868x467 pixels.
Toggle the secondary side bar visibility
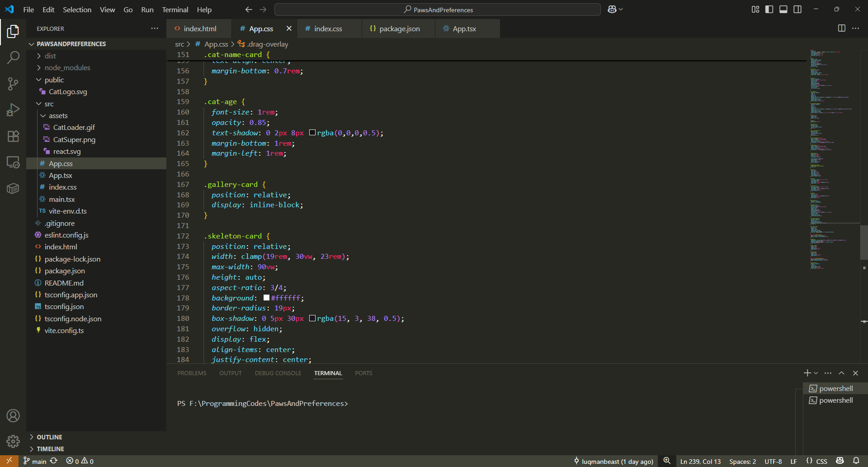click(x=797, y=10)
